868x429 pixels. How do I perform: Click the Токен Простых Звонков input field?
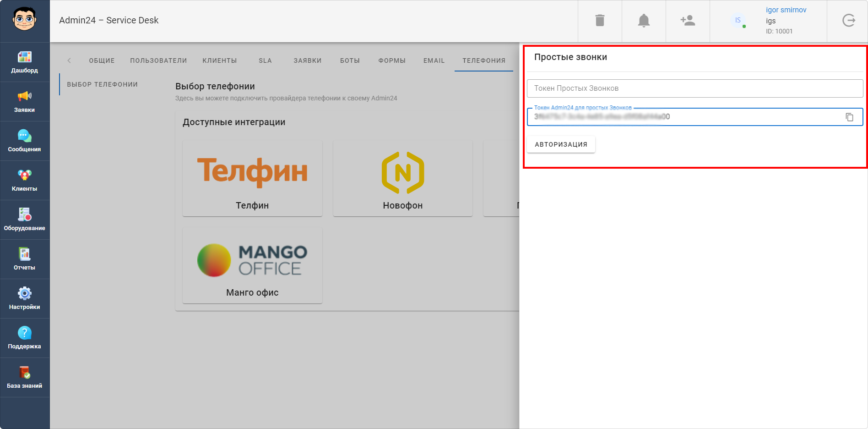(695, 88)
